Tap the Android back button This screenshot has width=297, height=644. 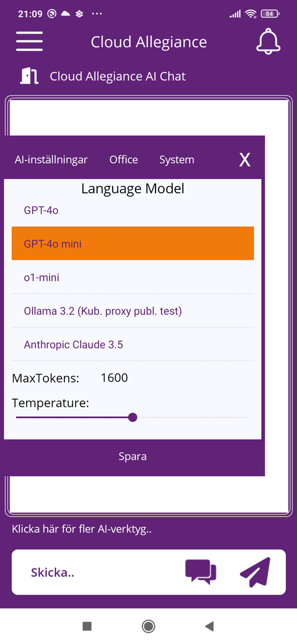(x=210, y=626)
